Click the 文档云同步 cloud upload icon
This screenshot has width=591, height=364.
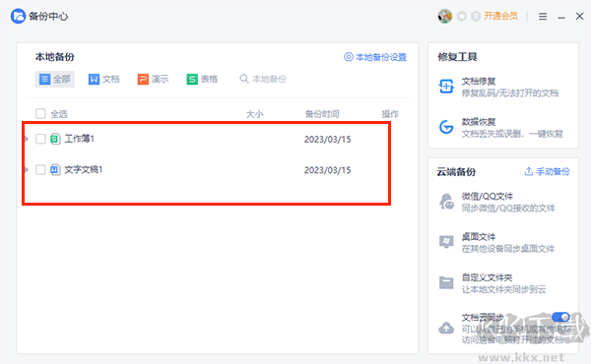point(446,329)
